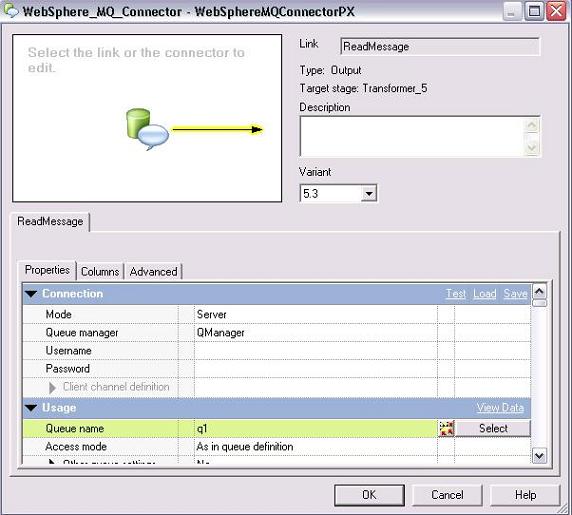Collapse the Connection section
Screen dimensions: 572x515
point(31,294)
